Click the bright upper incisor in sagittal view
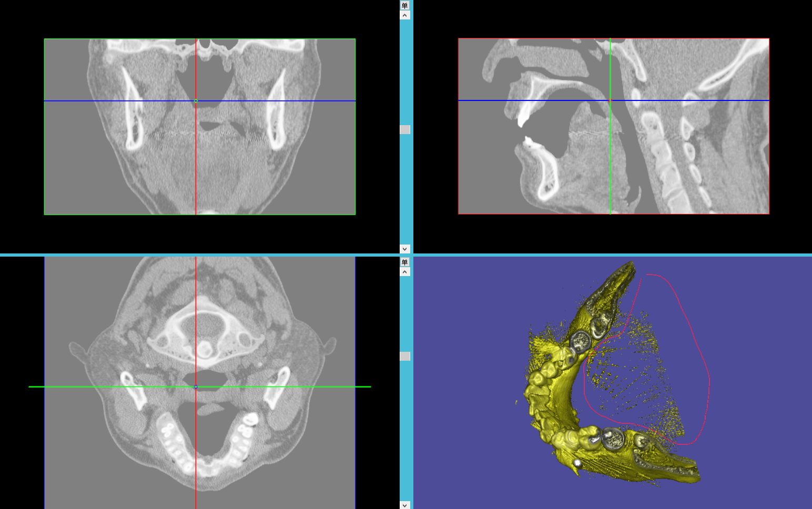The image size is (812, 509). coord(523,114)
